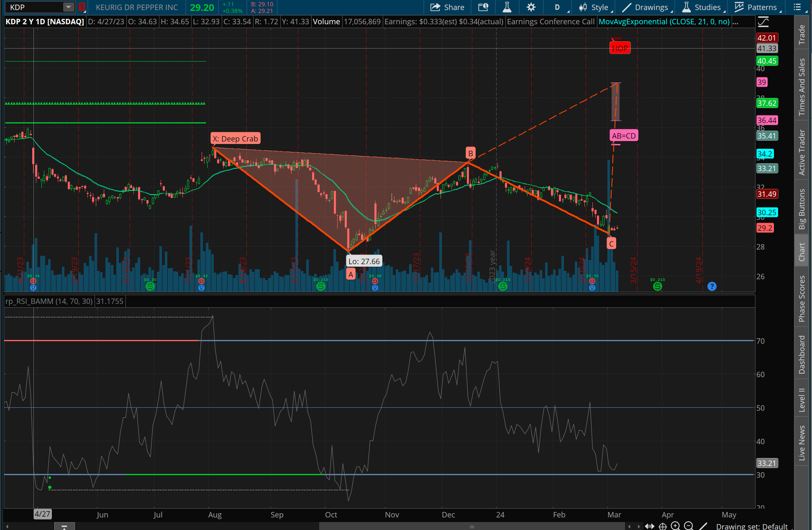Open chart settings gear icon
The width and height of the screenshot is (812, 530).
pos(531,7)
